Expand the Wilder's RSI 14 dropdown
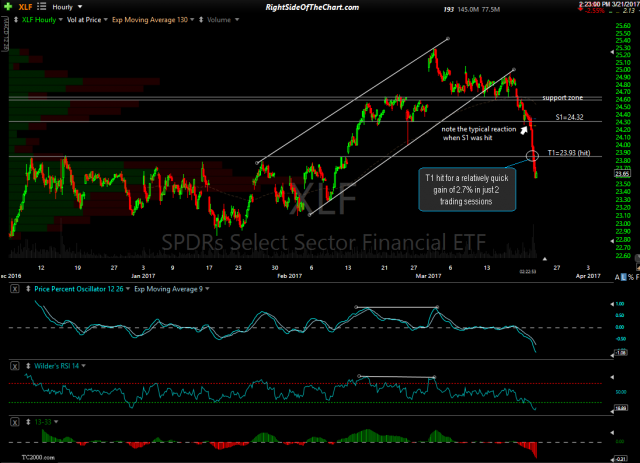This screenshot has height=463, width=640. pos(84,366)
